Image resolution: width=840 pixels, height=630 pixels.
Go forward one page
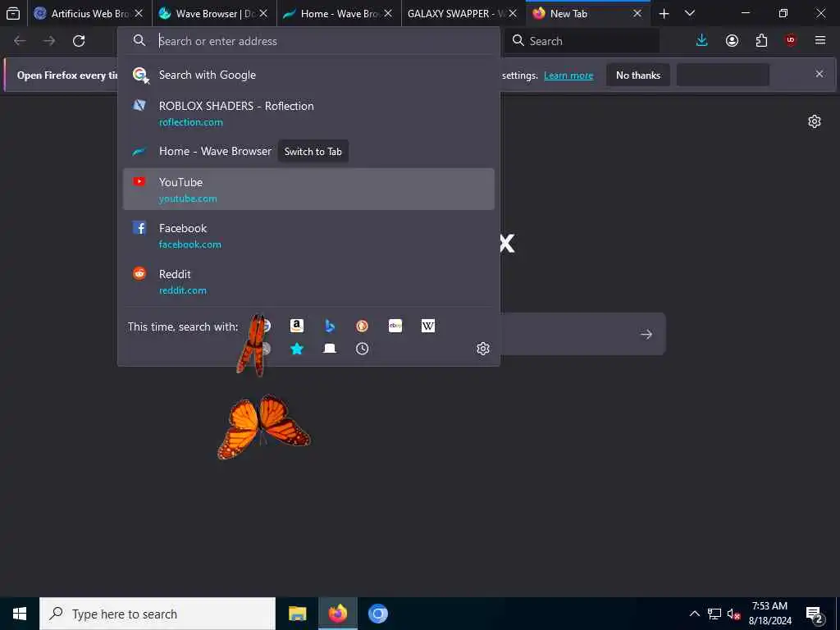pyautogui.click(x=49, y=41)
